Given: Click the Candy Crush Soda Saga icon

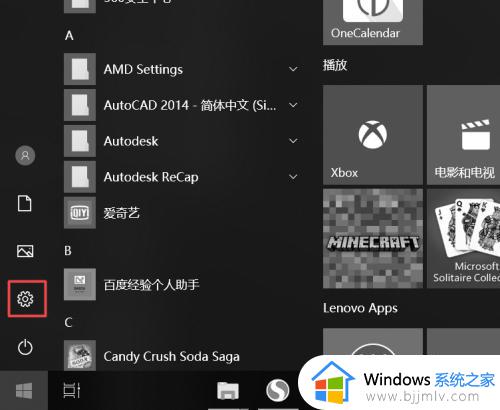Looking at the screenshot, I should [80, 356].
